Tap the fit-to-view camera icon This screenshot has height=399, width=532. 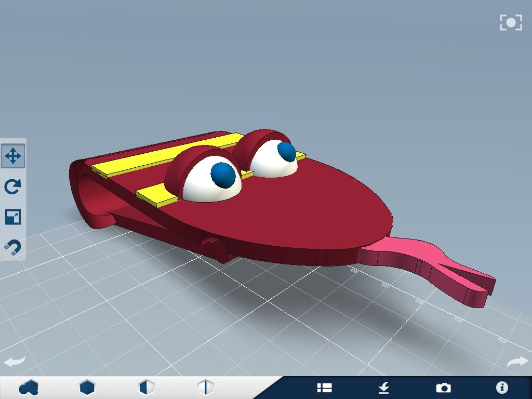pyautogui.click(x=511, y=23)
